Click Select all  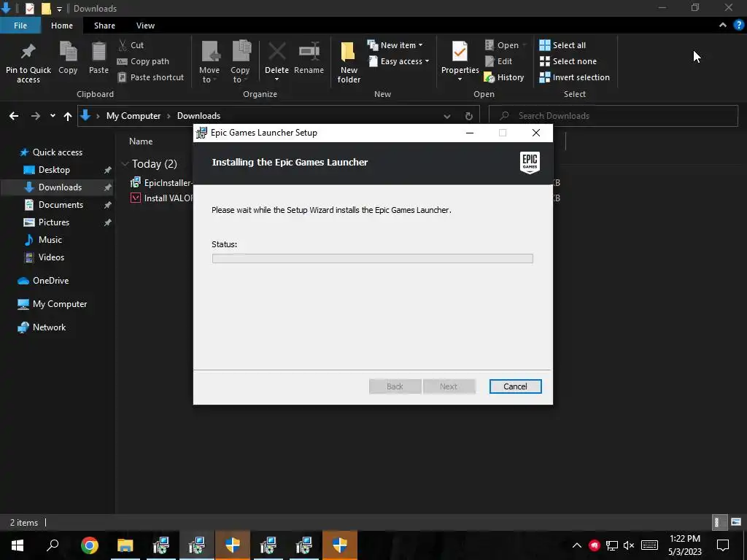click(562, 45)
